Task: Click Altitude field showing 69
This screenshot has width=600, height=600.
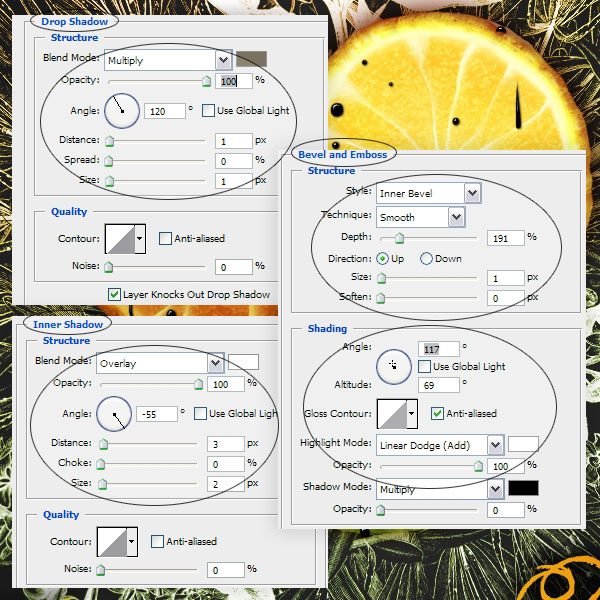Action: tap(439, 385)
